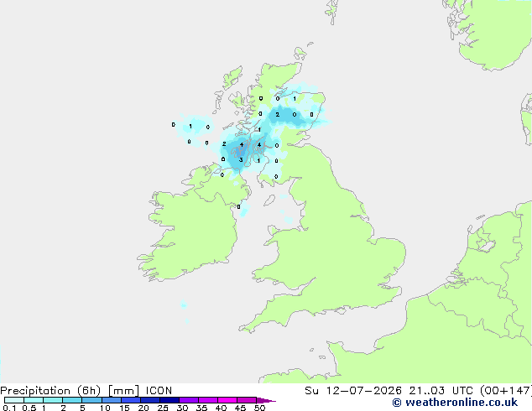Click the '50' legend scale label
532x411 pixels.
[259, 408]
